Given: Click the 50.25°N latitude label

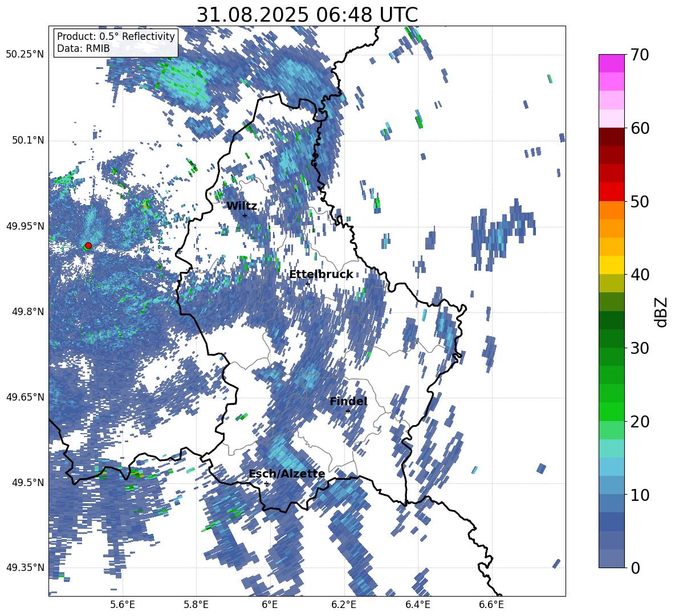Looking at the screenshot, I should [25, 55].
